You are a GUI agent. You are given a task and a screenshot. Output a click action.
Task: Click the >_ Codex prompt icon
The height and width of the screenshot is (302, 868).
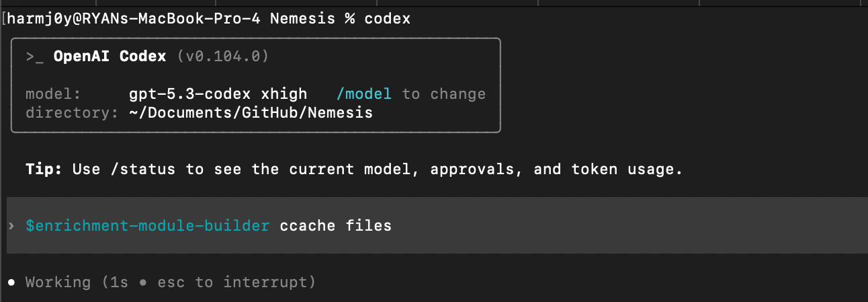click(35, 57)
